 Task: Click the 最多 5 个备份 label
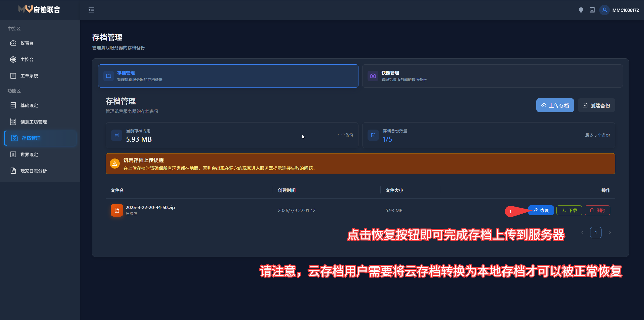coord(597,135)
